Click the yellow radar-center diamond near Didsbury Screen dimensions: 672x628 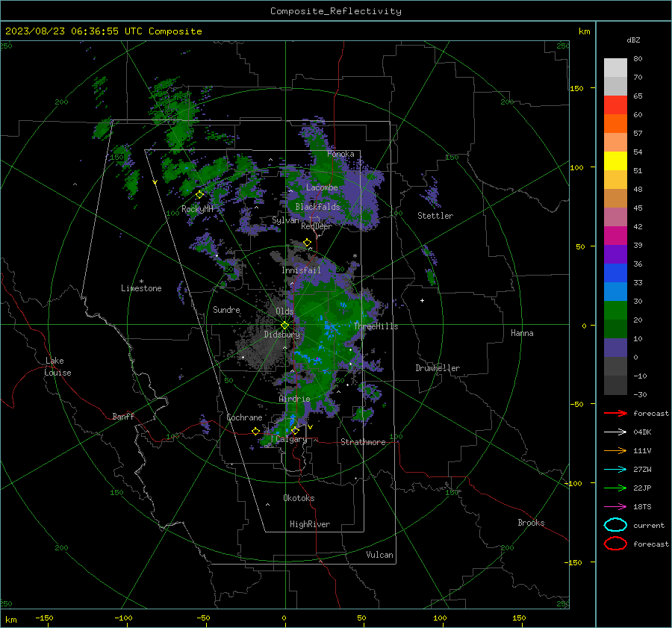tap(284, 326)
